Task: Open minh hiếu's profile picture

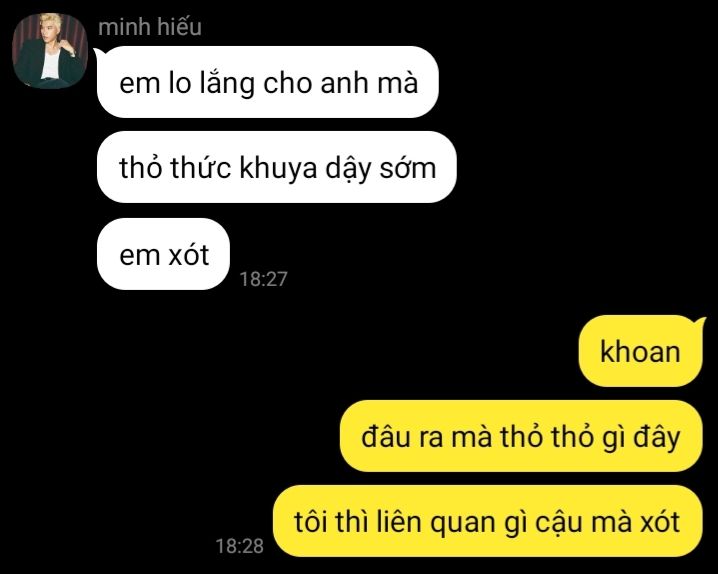Action: pos(50,50)
